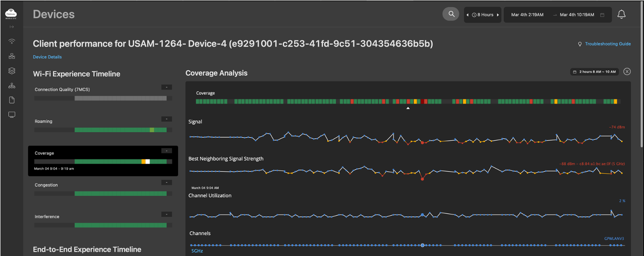Viewport: 644px width, 256px height.
Task: Click the Mar 4th 2:19AM start date
Action: point(527,15)
